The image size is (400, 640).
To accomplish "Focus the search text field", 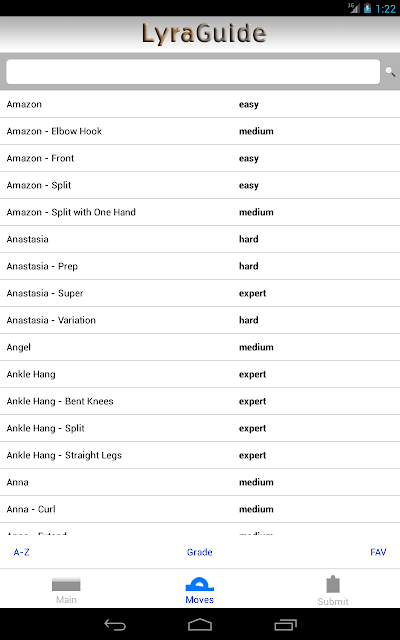I will click(x=193, y=72).
